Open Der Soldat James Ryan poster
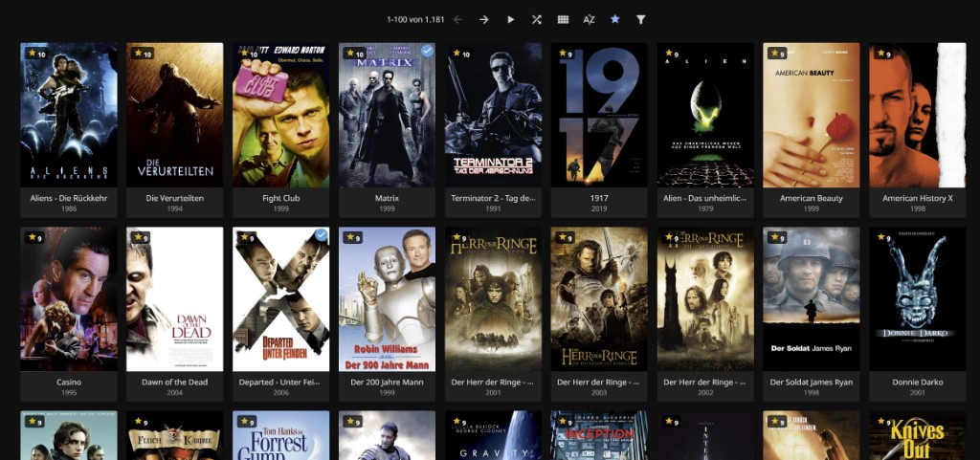Viewport: 980px width, 460px height. pyautogui.click(x=812, y=299)
